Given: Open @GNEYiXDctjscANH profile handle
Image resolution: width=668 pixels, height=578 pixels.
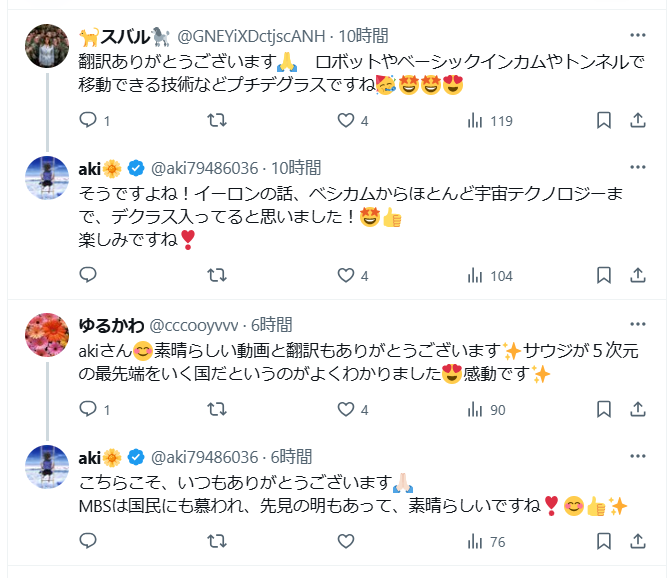Looking at the screenshot, I should pos(252,37).
